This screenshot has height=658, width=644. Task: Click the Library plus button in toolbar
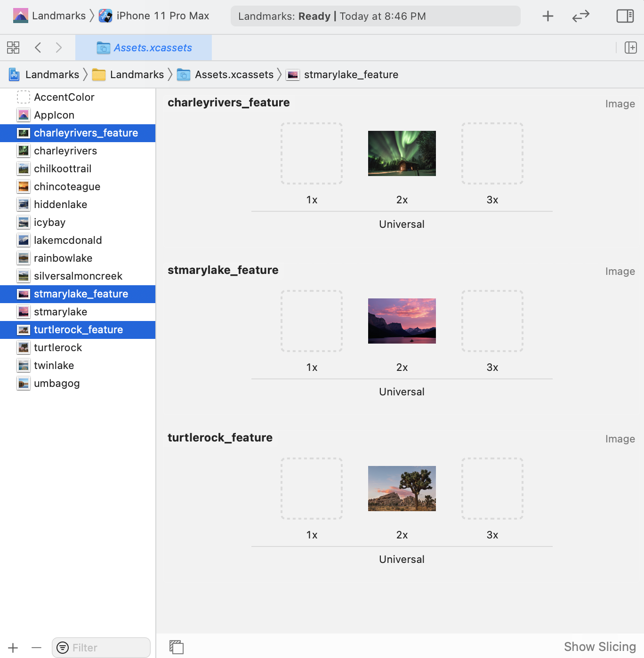(x=547, y=16)
